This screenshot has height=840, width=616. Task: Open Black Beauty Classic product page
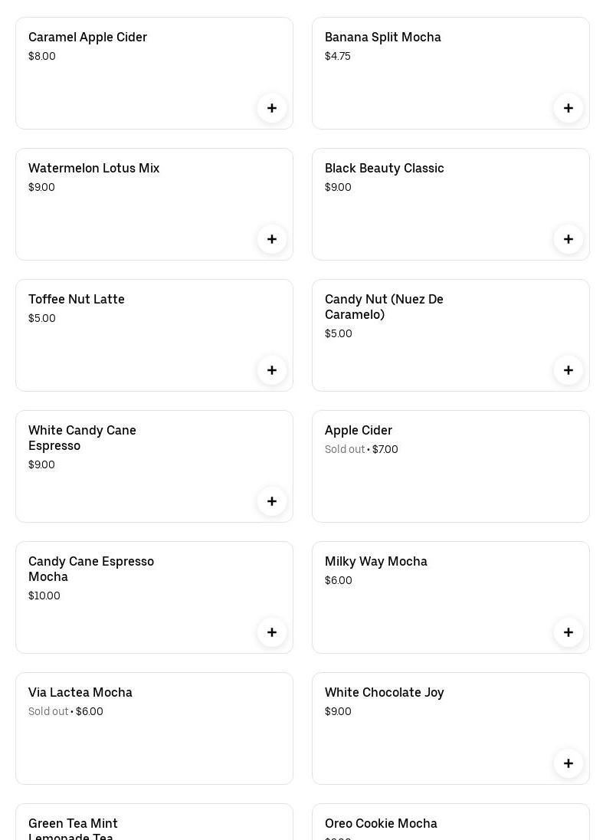pyautogui.click(x=385, y=169)
